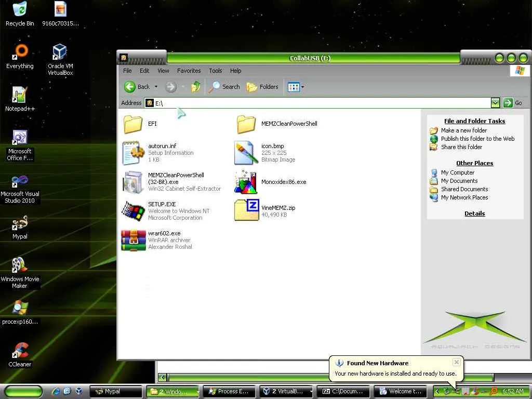This screenshot has height=399, width=532.
Task: Select MEMZCleanPowerShell (32-Bit).exe cabinet icon
Action: (x=132, y=182)
